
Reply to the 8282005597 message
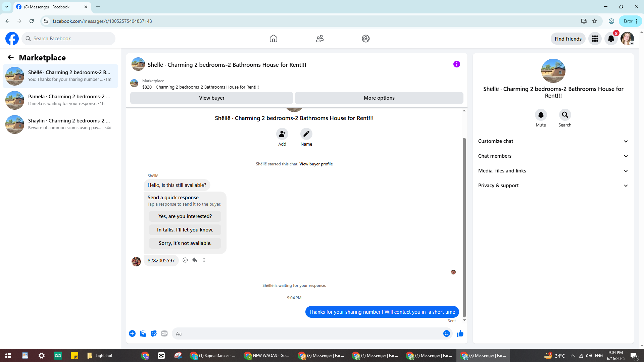pyautogui.click(x=195, y=260)
